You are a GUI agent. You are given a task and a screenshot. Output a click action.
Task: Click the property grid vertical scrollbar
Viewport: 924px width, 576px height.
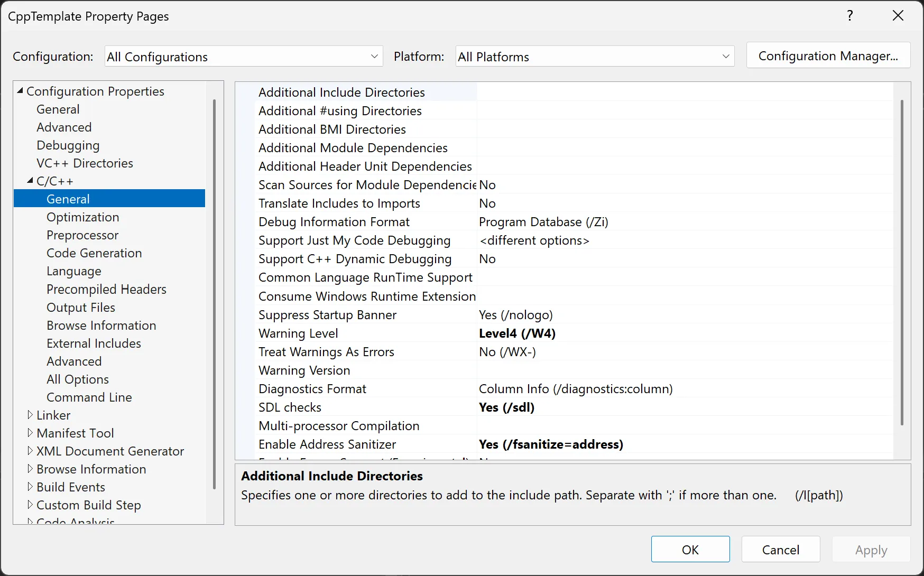point(902,262)
